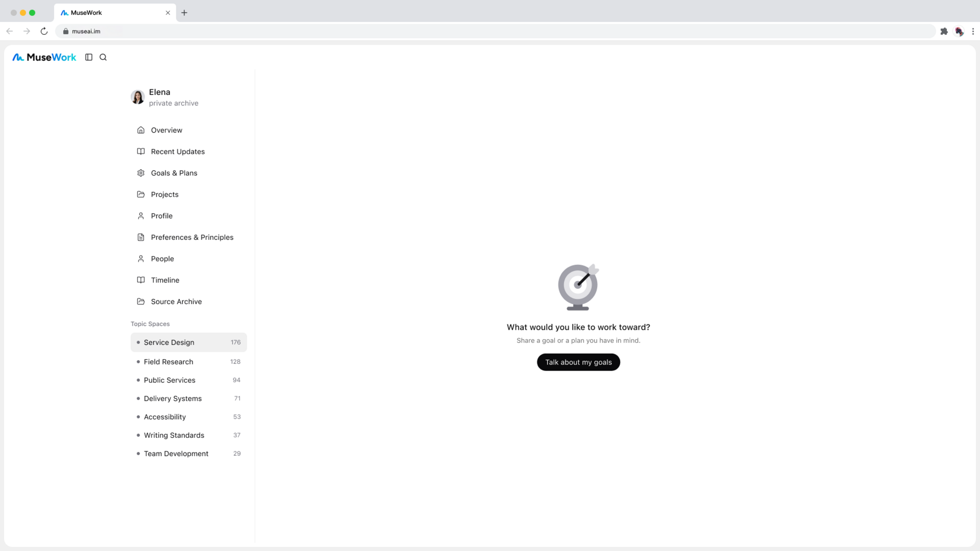Viewport: 980px width, 551px height.
Task: Open the Team Development topic space
Action: (189, 453)
